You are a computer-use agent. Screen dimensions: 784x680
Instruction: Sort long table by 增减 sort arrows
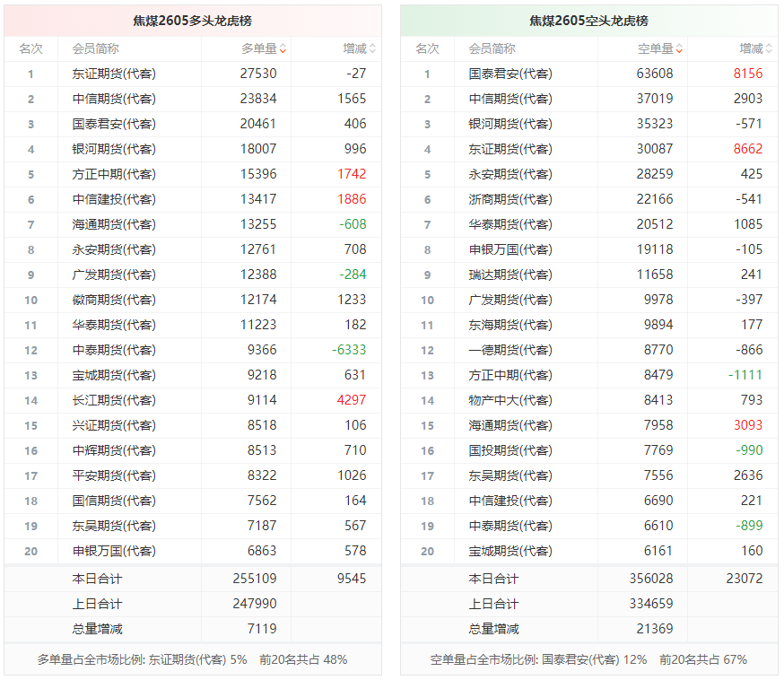[372, 49]
